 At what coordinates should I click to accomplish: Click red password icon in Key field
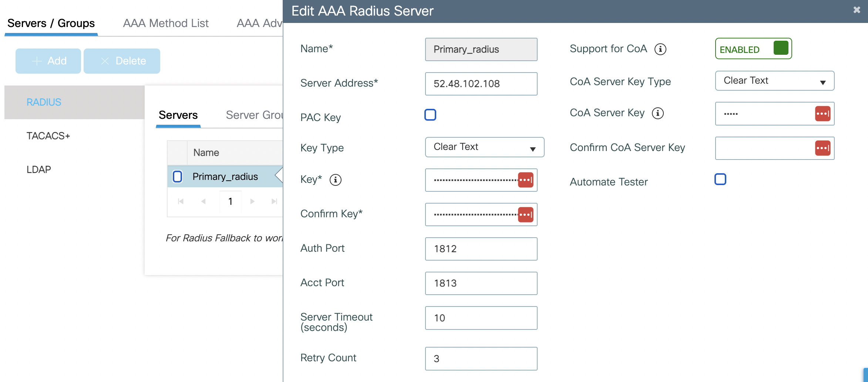[x=525, y=180]
